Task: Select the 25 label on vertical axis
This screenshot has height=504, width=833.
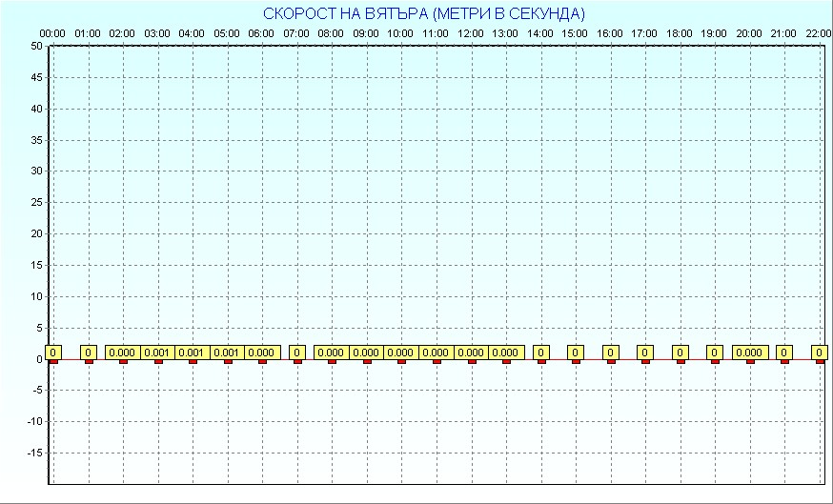Action: 35,202
